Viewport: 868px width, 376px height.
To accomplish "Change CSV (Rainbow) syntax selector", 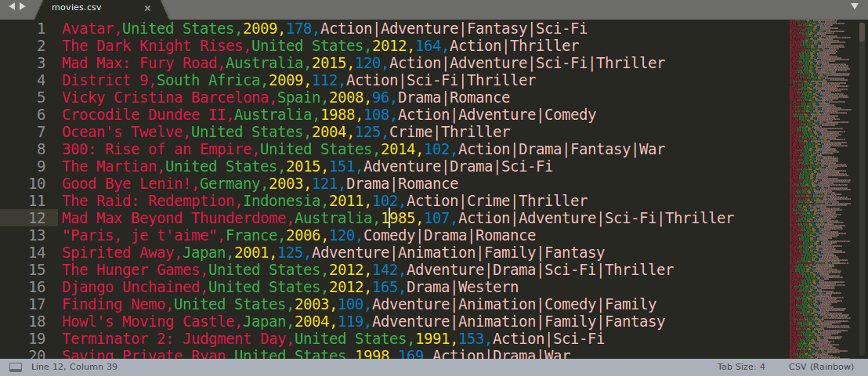I will [x=822, y=367].
